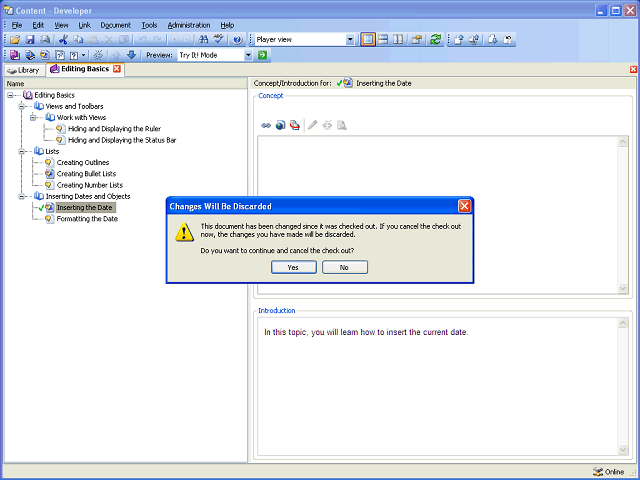Click the Open folder toolbar icon
The height and width of the screenshot is (480, 640).
[15, 40]
